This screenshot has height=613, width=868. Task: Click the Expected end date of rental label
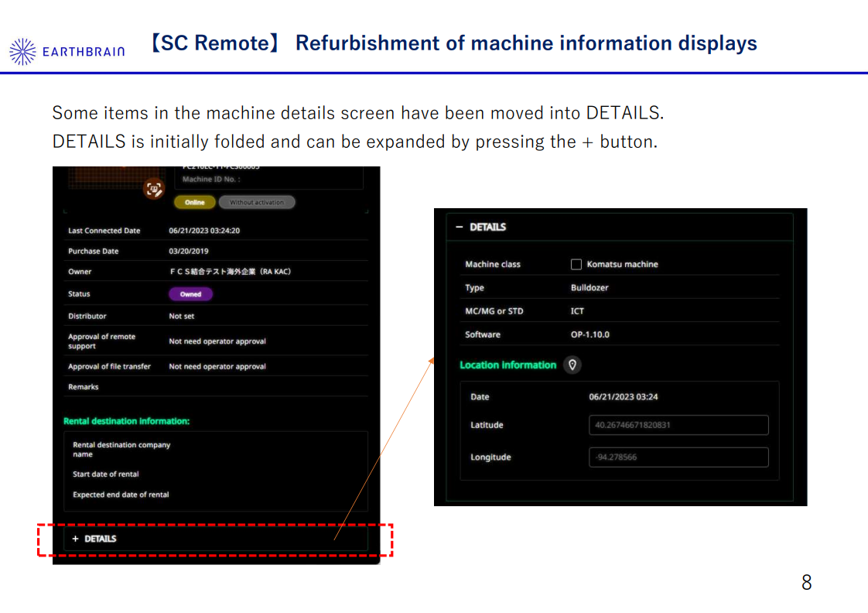coord(121,495)
